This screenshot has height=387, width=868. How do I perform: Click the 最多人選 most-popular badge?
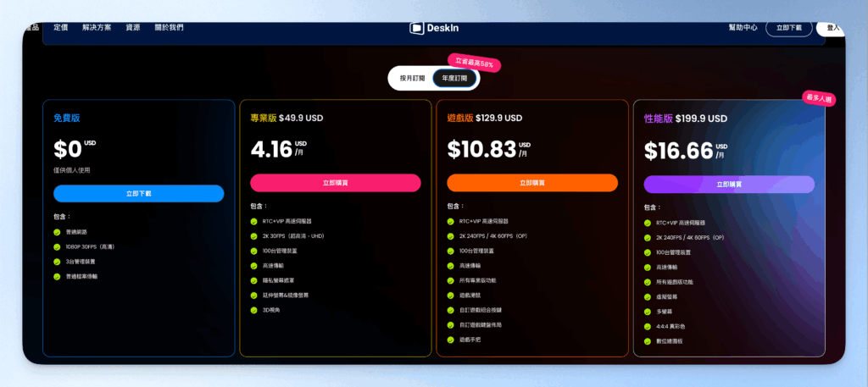point(820,98)
